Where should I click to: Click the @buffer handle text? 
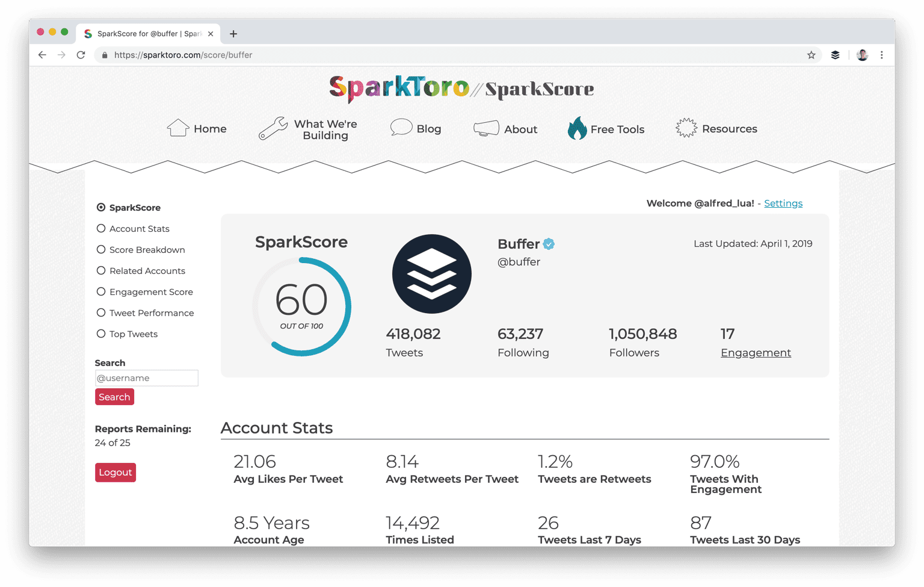click(519, 262)
